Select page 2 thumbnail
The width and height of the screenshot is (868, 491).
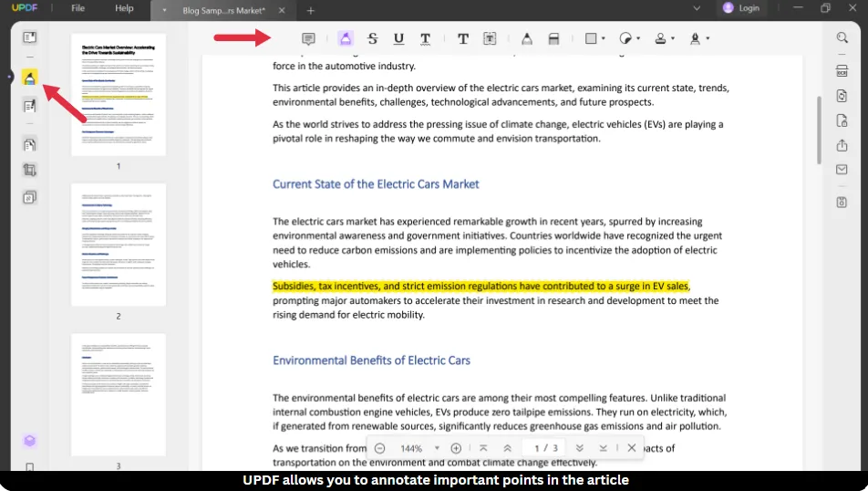[x=119, y=245]
